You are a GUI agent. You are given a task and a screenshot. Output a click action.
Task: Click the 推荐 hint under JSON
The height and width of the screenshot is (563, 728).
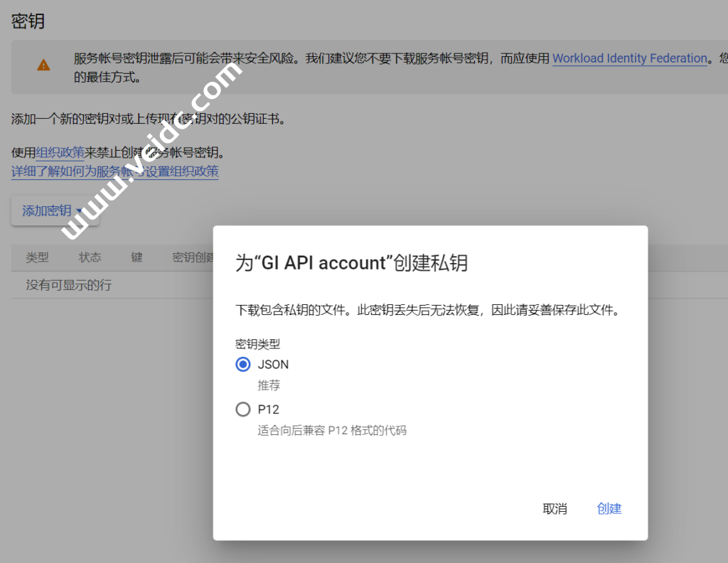pos(269,385)
